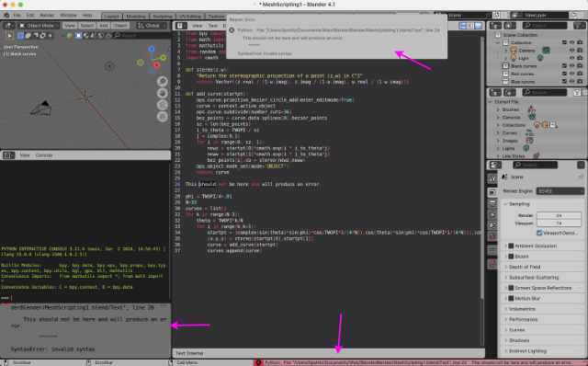This screenshot has height=366, width=588.
Task: Select the Camera object in outliner
Action: pos(526,51)
